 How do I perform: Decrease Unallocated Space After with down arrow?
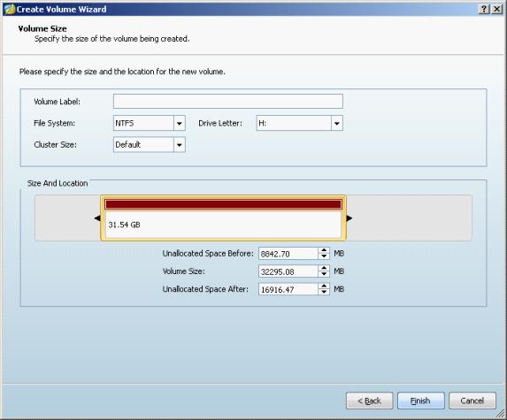[324, 292]
